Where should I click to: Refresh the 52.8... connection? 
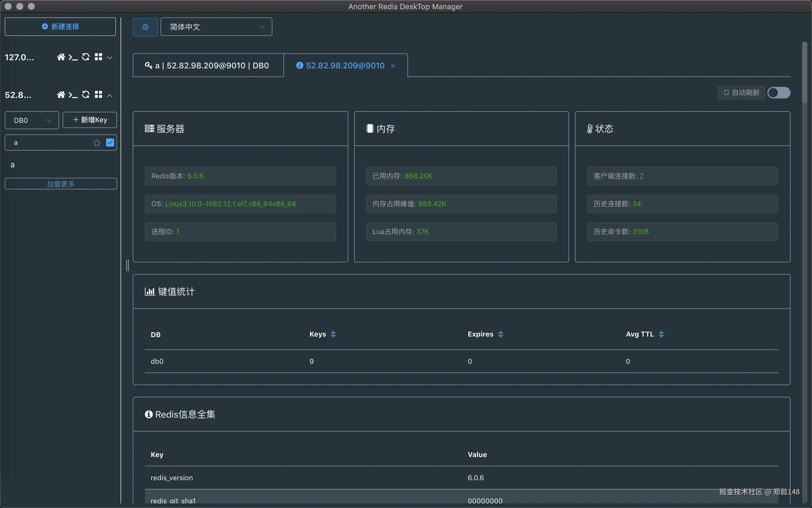click(86, 95)
